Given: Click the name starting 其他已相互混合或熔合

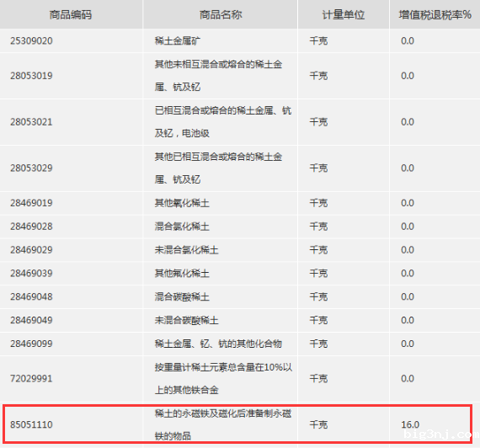Looking at the screenshot, I should pyautogui.click(x=219, y=168).
